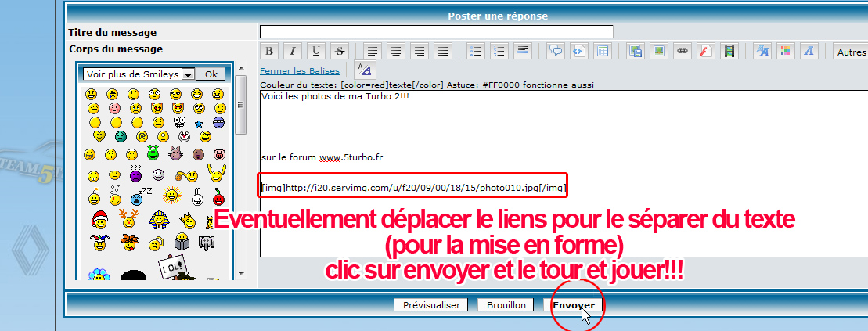868x331 pixels.
Task: Insert the yellow heart smiley
Action: tap(99, 135)
